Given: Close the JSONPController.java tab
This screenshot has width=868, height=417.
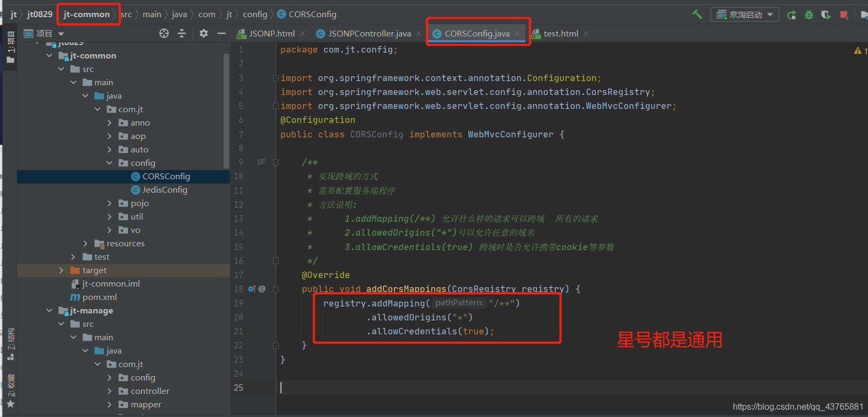Looking at the screenshot, I should 419,33.
